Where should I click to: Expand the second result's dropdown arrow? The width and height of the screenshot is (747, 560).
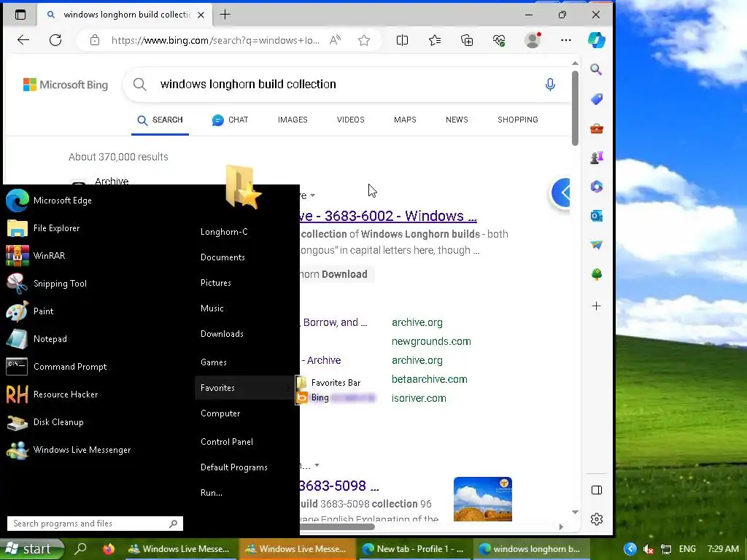[x=317, y=465]
